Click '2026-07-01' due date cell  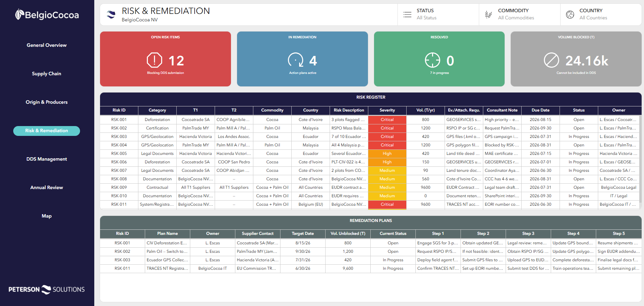541,162
